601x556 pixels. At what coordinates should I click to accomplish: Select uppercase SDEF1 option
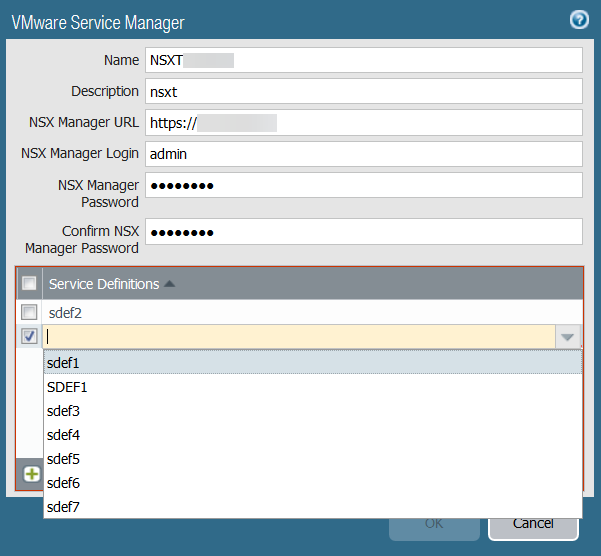coord(67,387)
